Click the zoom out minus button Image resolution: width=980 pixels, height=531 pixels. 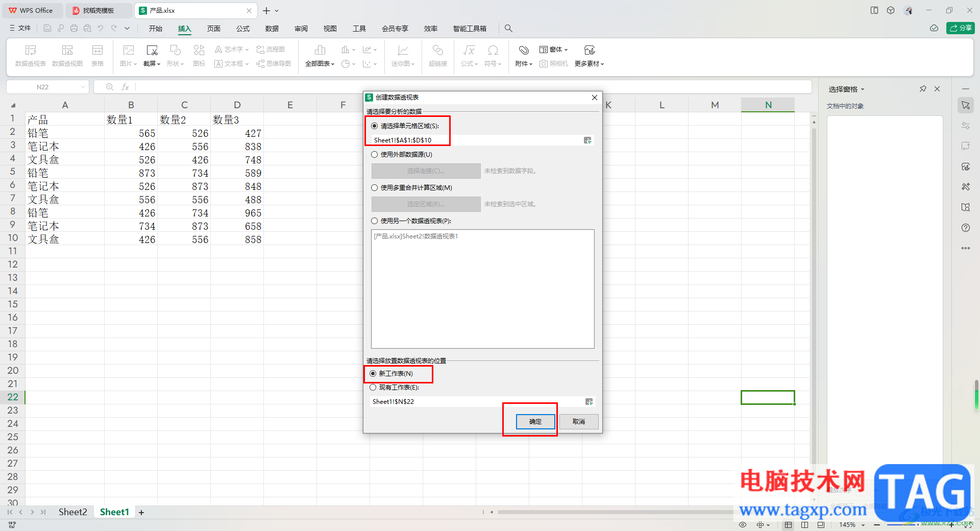pos(877,525)
